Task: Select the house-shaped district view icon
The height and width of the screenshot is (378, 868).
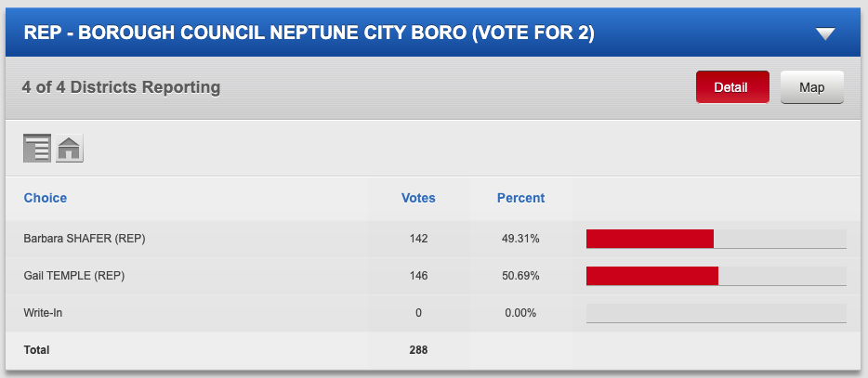Action: point(69,149)
